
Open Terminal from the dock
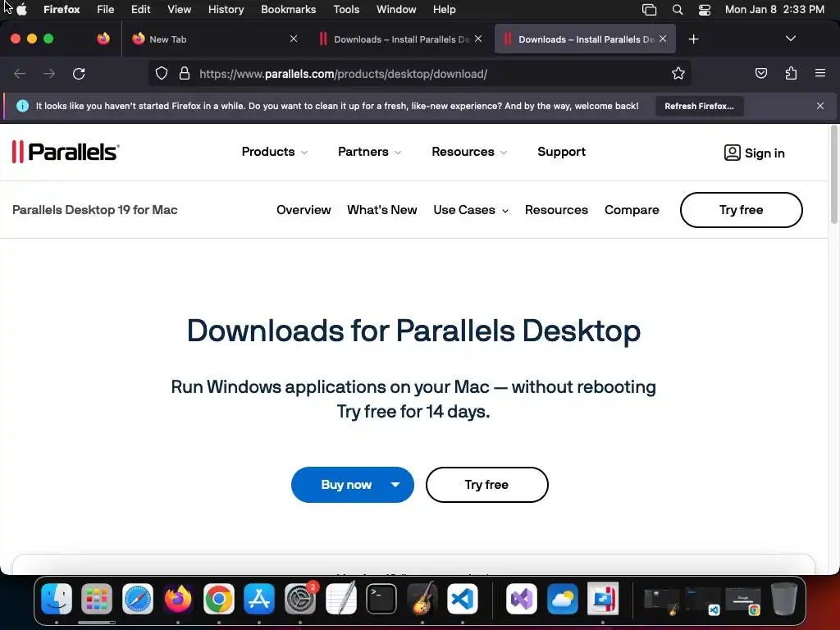tap(381, 598)
